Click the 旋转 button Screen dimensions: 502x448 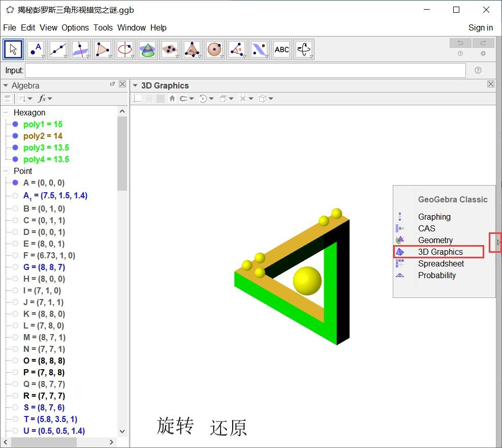tap(175, 426)
